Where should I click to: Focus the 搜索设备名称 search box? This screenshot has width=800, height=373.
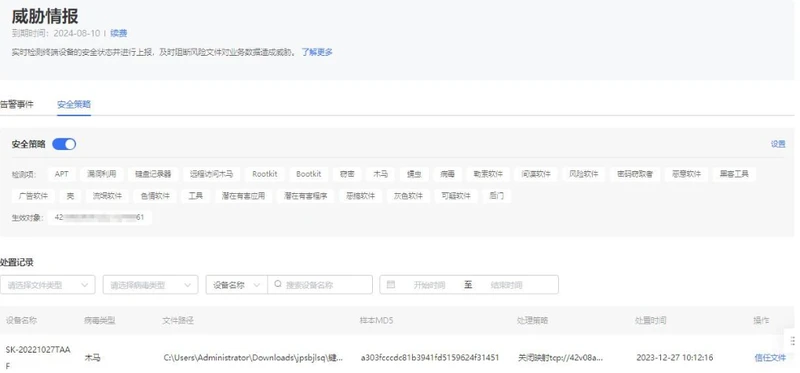click(320, 285)
